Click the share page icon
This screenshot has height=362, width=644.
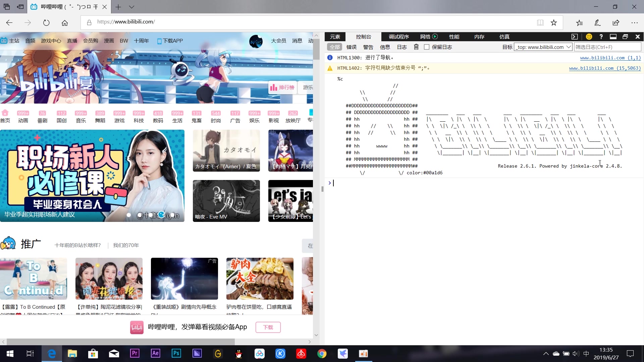pos(616,23)
